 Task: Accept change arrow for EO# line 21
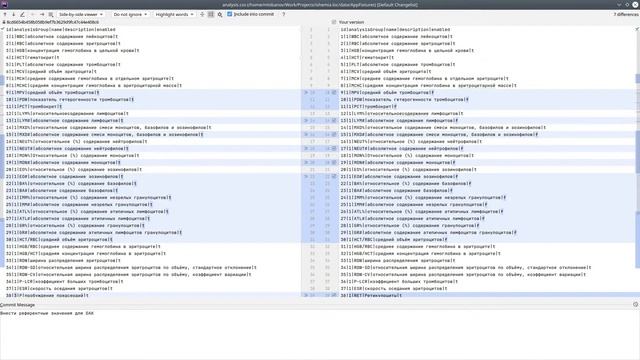(x=306, y=176)
